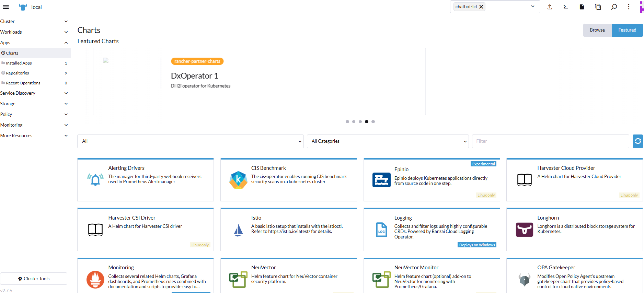
Task: Open the kubectl shell icon
Action: coord(565,7)
